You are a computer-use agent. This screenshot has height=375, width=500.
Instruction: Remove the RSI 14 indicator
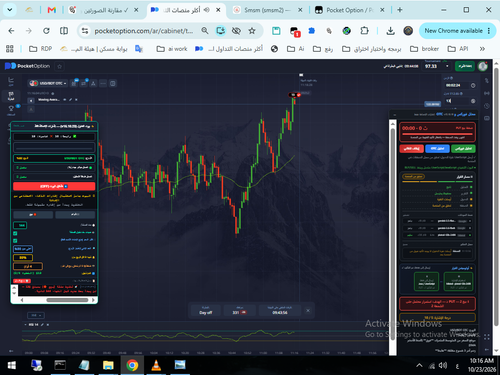click(x=47, y=324)
